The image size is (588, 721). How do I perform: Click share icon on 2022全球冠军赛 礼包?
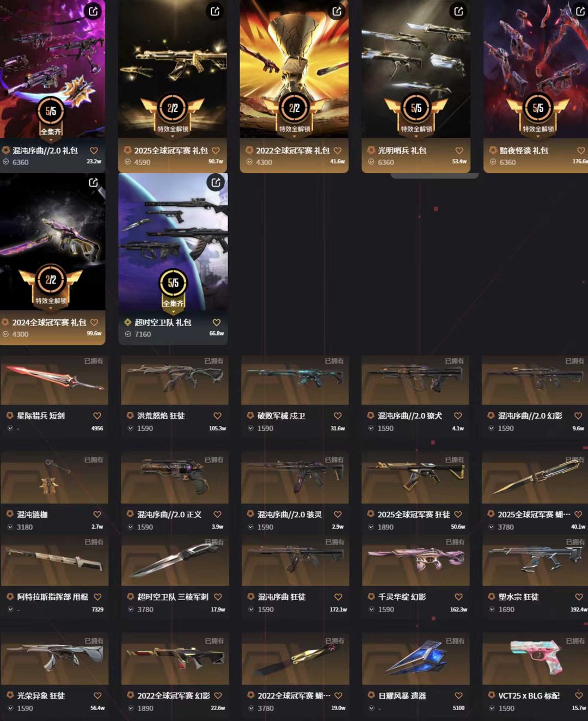(x=337, y=11)
